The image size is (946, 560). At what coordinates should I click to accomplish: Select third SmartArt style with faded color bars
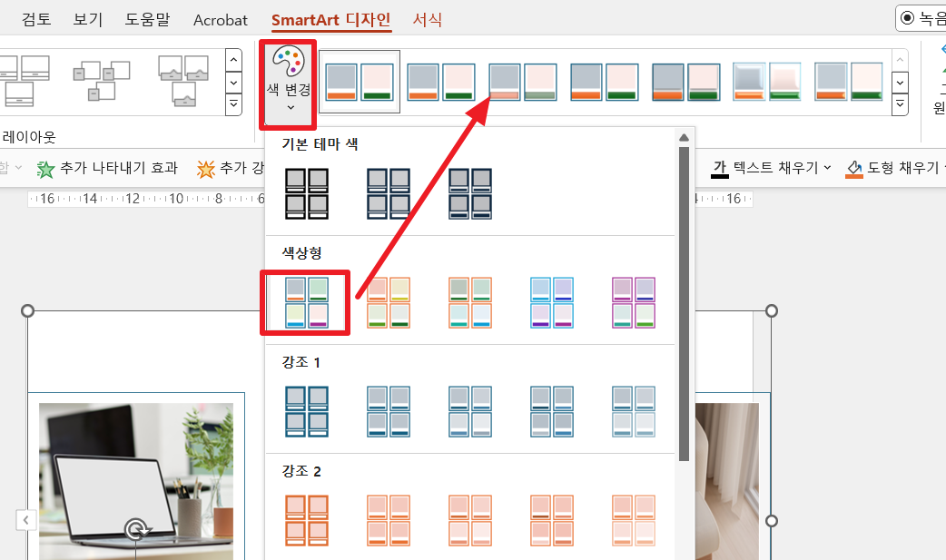[522, 82]
